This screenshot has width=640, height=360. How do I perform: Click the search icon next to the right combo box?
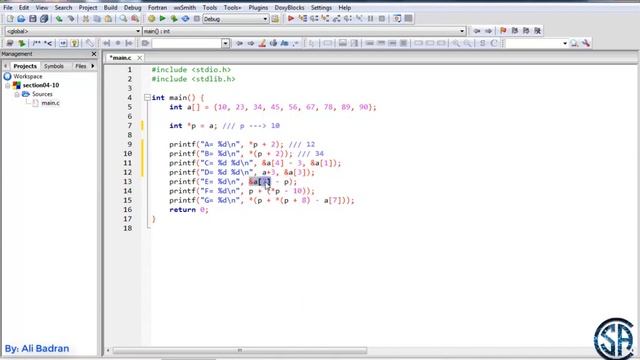point(574,43)
